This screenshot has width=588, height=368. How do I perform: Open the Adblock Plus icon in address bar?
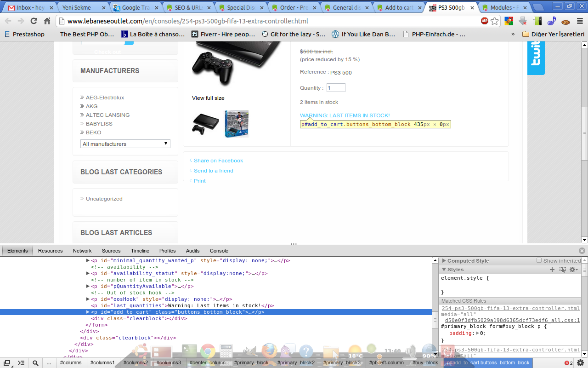click(x=485, y=21)
